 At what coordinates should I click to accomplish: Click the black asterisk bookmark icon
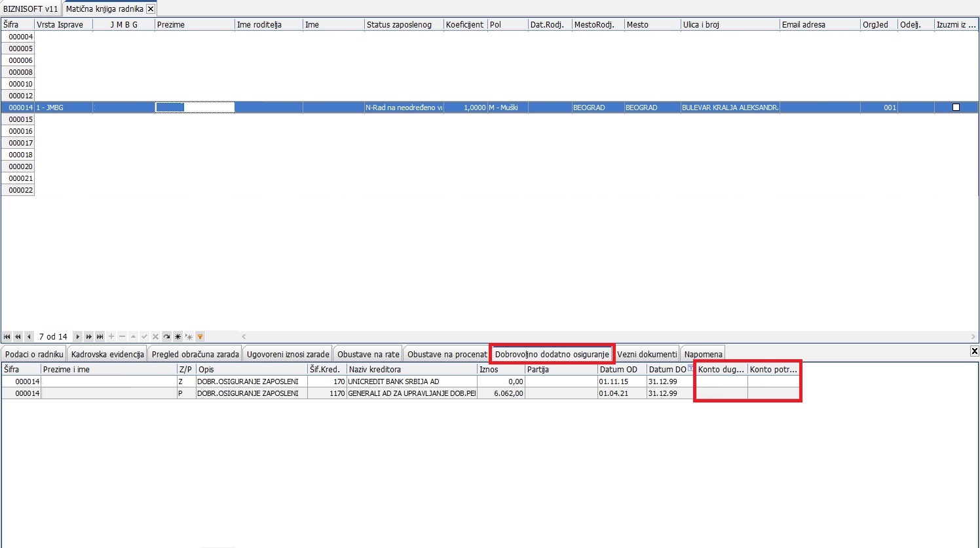pos(178,336)
